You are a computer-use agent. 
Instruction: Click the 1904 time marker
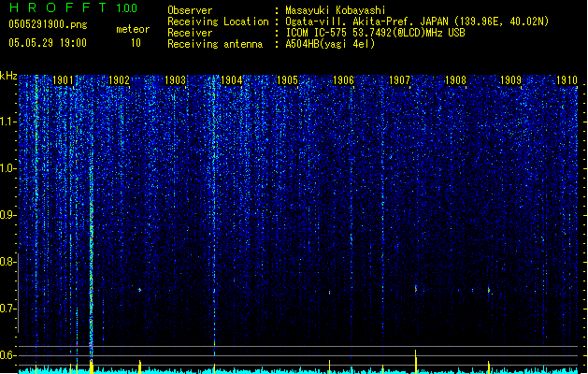pos(232,80)
